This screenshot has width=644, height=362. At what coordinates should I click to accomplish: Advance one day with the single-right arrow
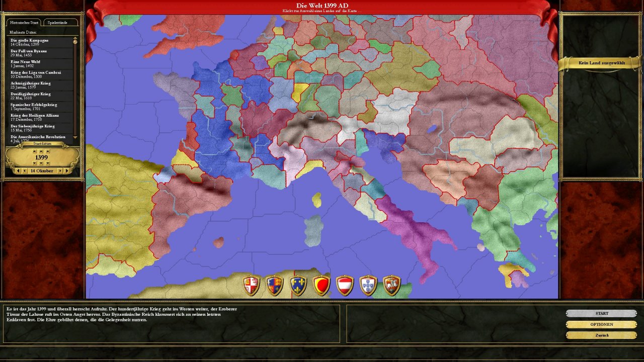pyautogui.click(x=60, y=171)
